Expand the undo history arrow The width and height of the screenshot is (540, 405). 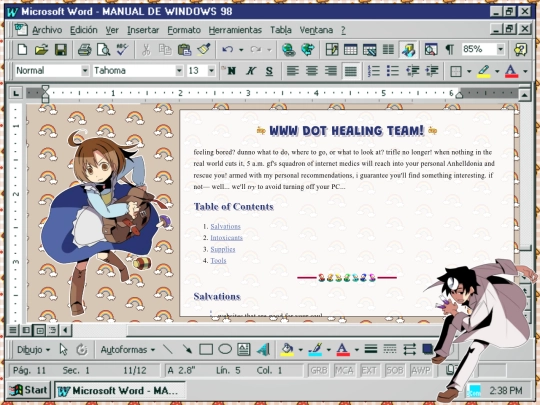[241, 50]
